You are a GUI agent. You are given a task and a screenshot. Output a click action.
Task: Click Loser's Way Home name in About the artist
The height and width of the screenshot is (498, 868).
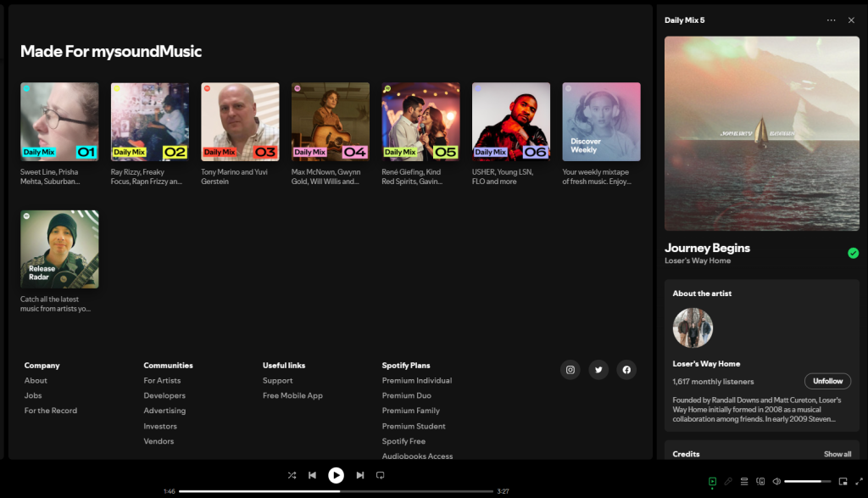tap(706, 364)
